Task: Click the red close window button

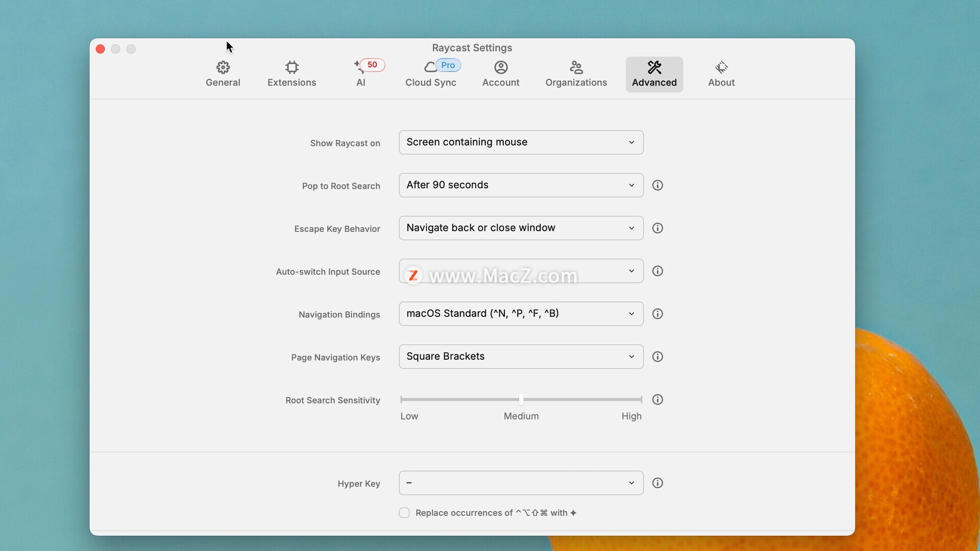Action: click(101, 49)
